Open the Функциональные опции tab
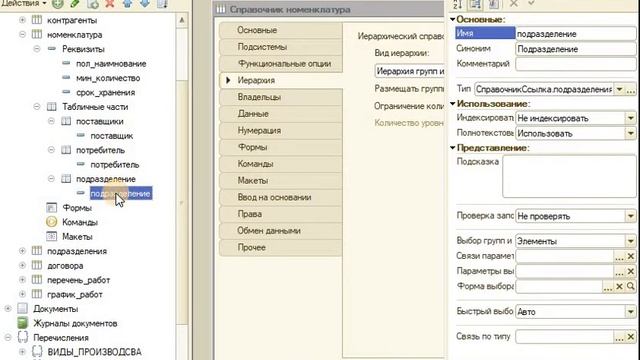This screenshot has width=640, height=360. tap(281, 64)
